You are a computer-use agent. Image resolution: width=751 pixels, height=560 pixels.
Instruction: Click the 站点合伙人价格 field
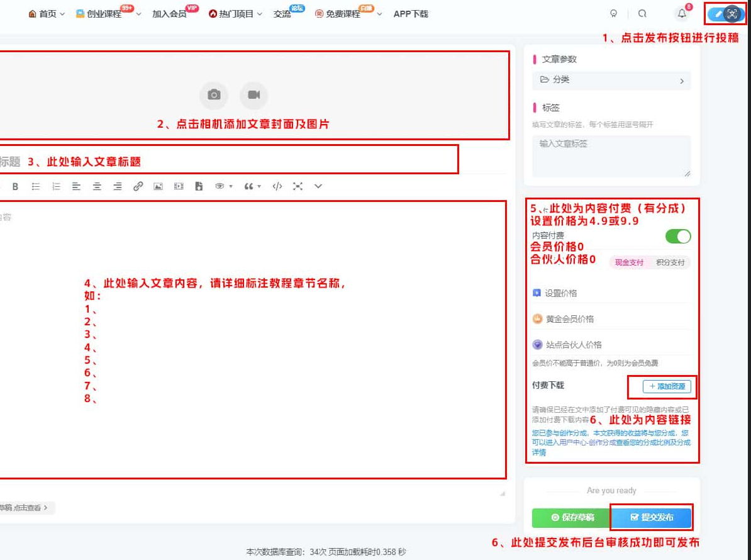tap(611, 345)
